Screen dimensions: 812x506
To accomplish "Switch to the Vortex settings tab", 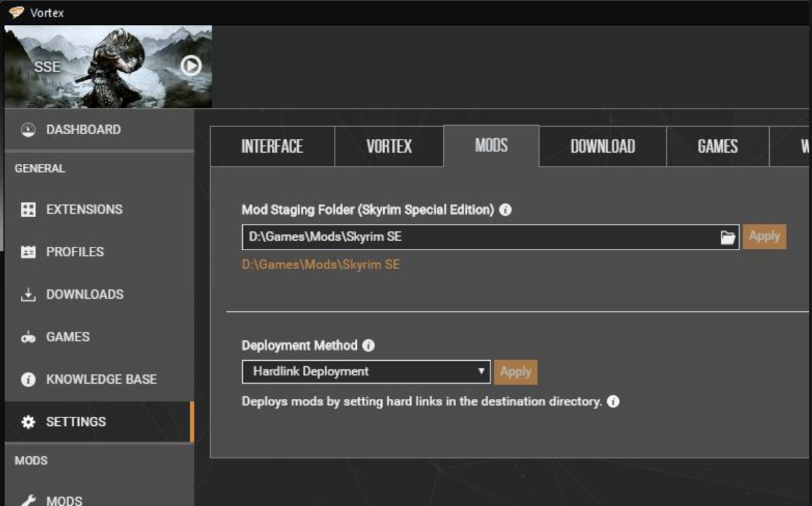I will point(389,147).
